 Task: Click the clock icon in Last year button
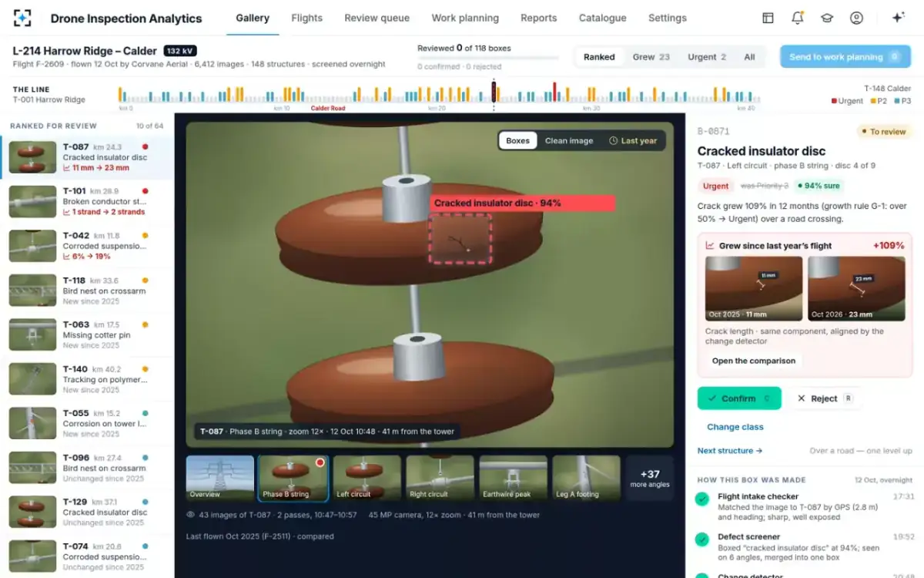click(614, 141)
